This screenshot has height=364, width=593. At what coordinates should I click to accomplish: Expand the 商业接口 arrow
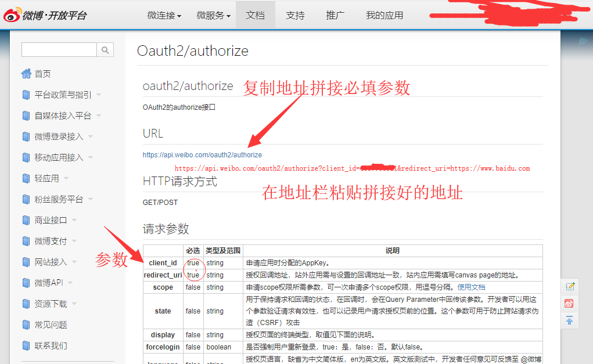click(x=74, y=220)
